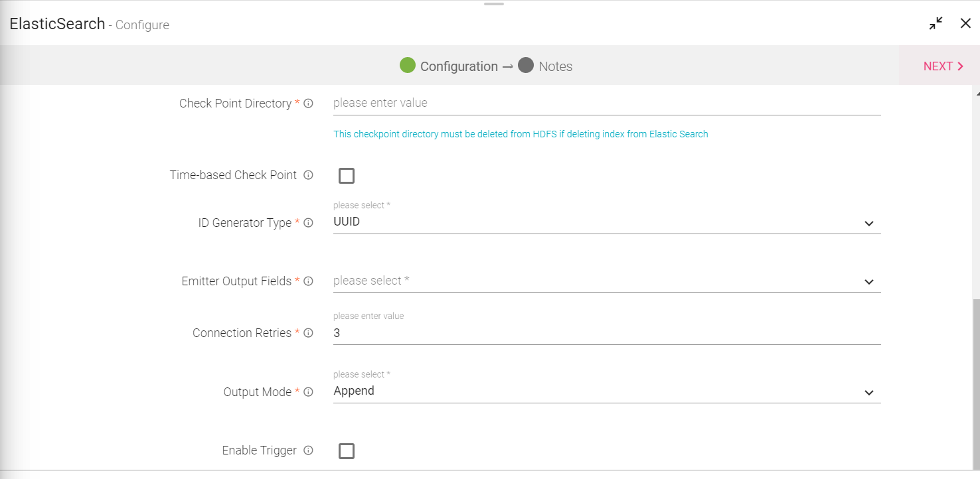Close the ElasticSearch configure dialog
Image resolution: width=980 pixels, height=479 pixels.
coord(965,24)
